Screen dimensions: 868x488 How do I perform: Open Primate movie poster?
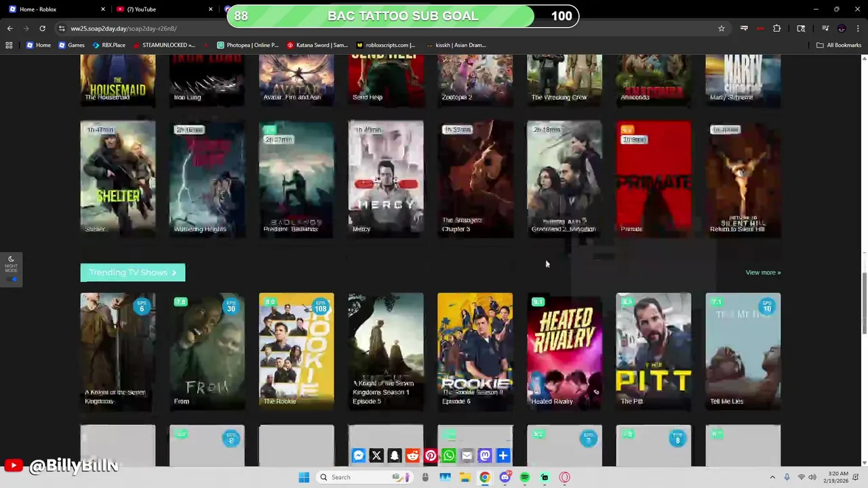tap(654, 179)
